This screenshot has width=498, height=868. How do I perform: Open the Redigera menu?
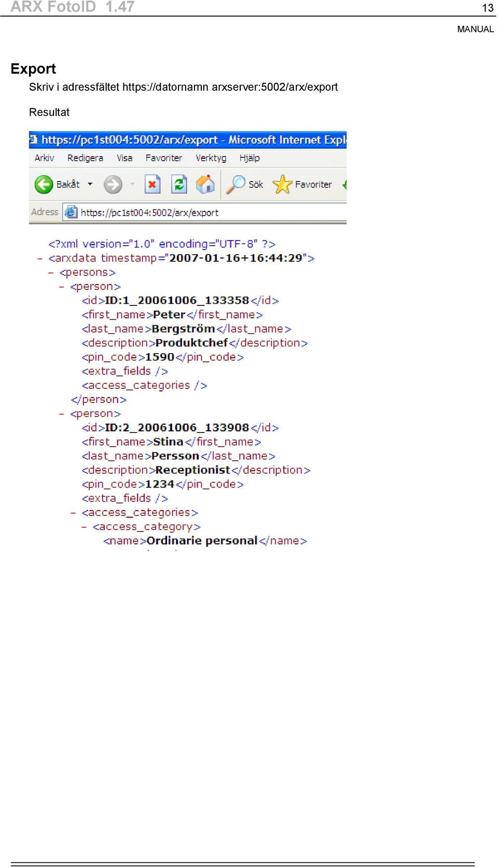[x=85, y=158]
